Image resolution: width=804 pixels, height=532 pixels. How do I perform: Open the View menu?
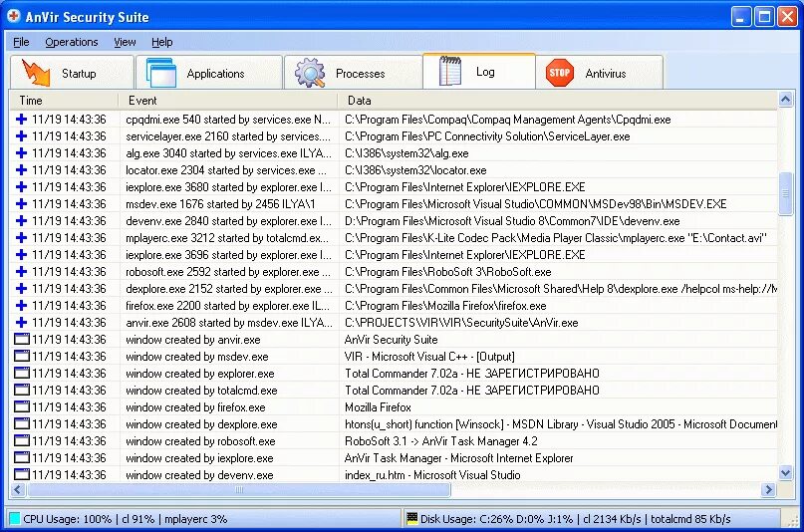[x=125, y=42]
